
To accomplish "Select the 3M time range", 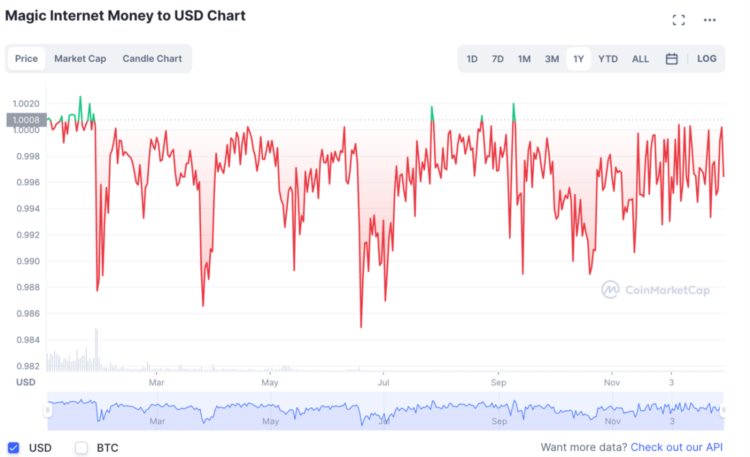I will click(x=552, y=59).
